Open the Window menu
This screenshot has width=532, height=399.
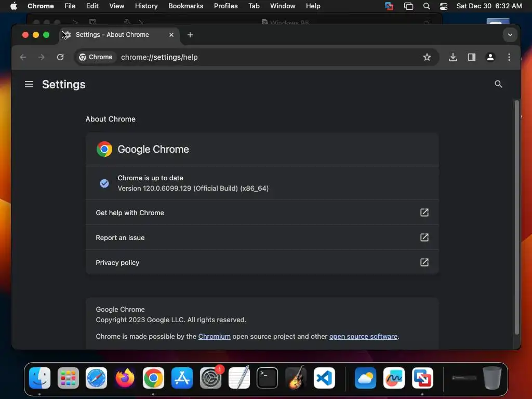coord(283,6)
